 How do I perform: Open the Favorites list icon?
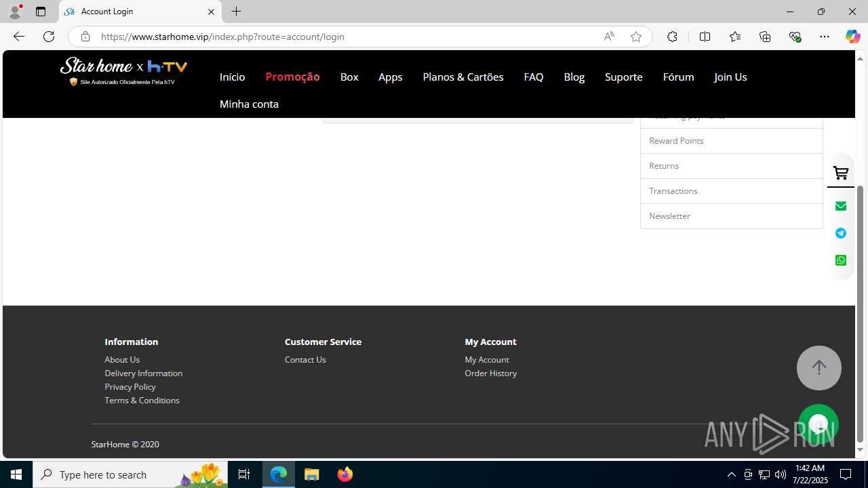tap(735, 37)
